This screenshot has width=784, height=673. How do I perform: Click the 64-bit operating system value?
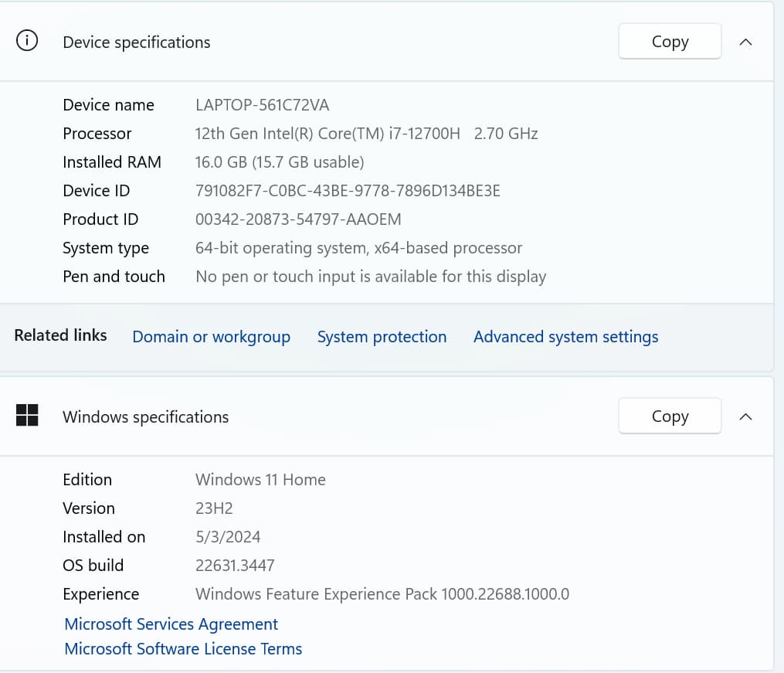click(358, 248)
